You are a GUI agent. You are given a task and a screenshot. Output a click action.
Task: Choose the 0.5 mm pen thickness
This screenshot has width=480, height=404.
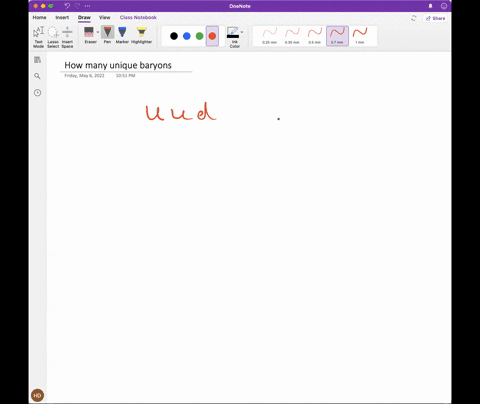pos(315,36)
